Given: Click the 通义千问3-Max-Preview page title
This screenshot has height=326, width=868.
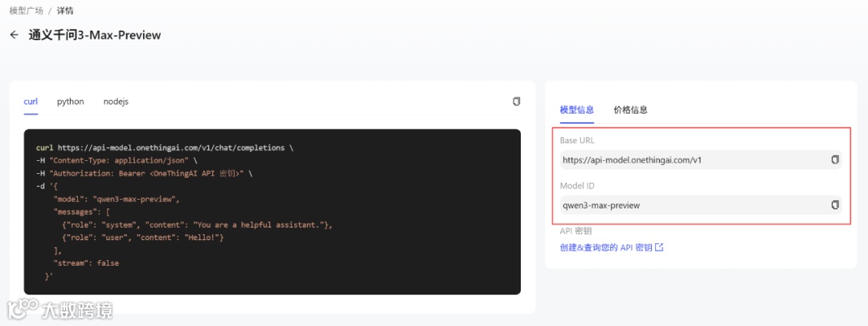Looking at the screenshot, I should point(95,35).
